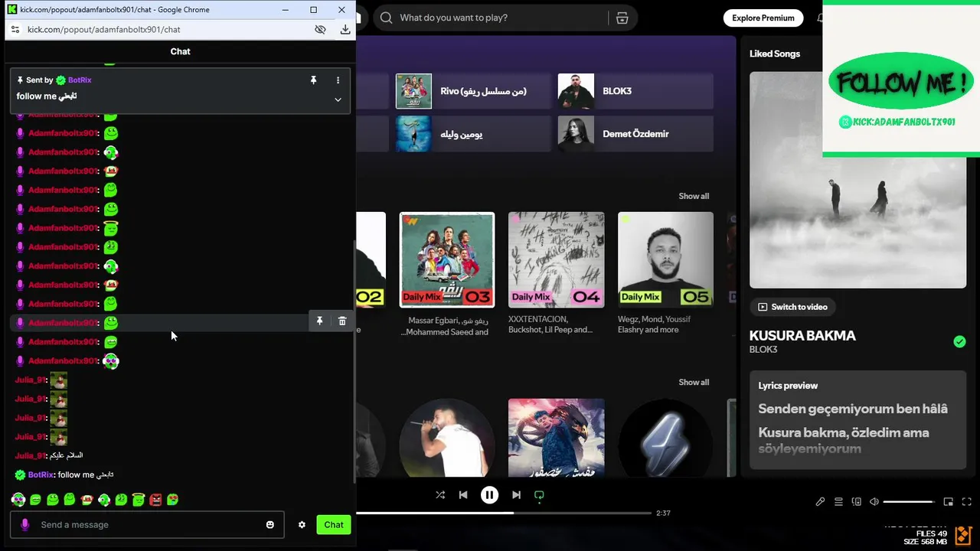
Task: Click Show all above Daily Mix row
Action: coord(694,196)
